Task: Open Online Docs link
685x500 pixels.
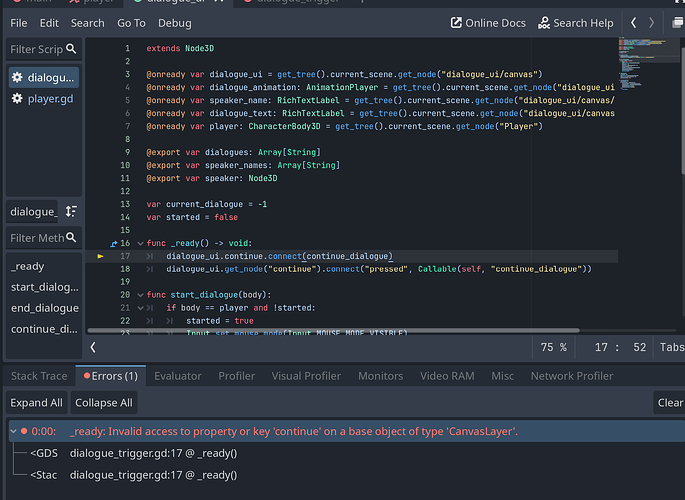Action: coord(487,23)
